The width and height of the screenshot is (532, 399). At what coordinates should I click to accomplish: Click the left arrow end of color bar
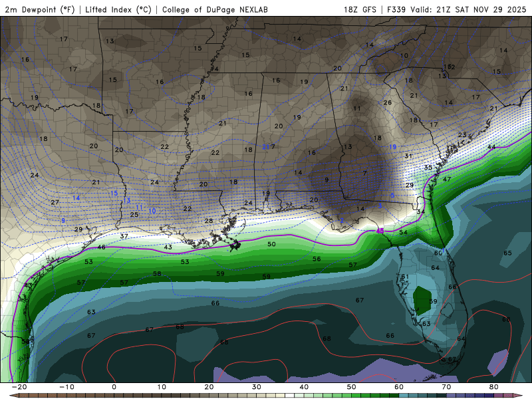pyautogui.click(x=13, y=396)
